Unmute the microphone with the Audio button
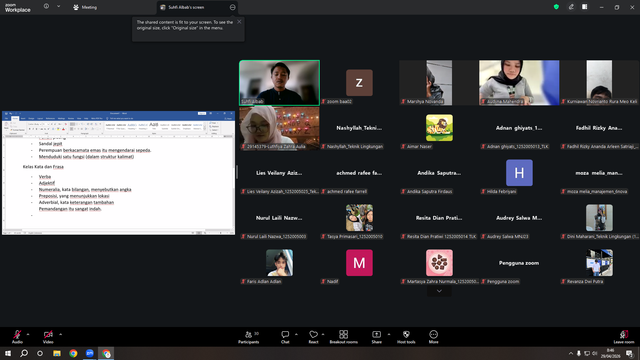 [x=17, y=337]
